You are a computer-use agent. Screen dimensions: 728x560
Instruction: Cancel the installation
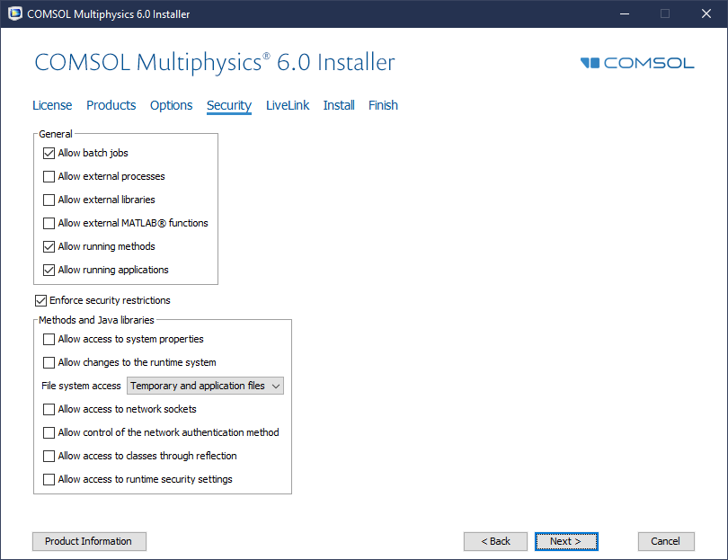[665, 541]
